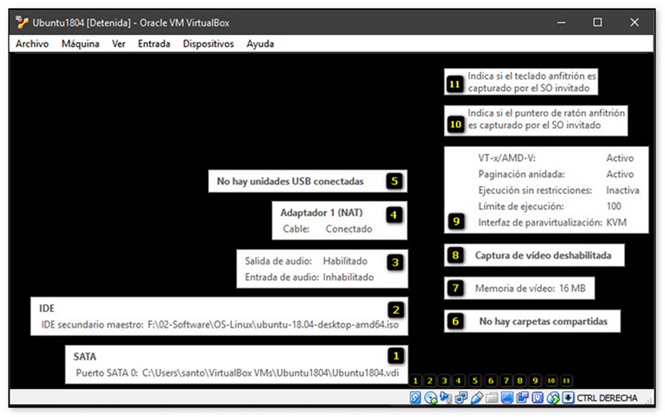Image resolution: width=665 pixels, height=417 pixels.
Task: Click the hard disk activity icon in status bar
Action: tap(415, 397)
